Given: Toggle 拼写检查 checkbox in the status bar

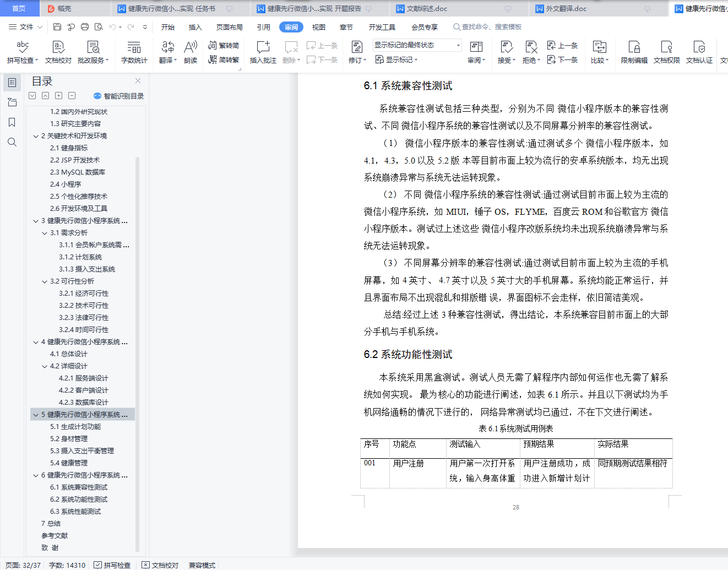Looking at the screenshot, I should (x=112, y=565).
